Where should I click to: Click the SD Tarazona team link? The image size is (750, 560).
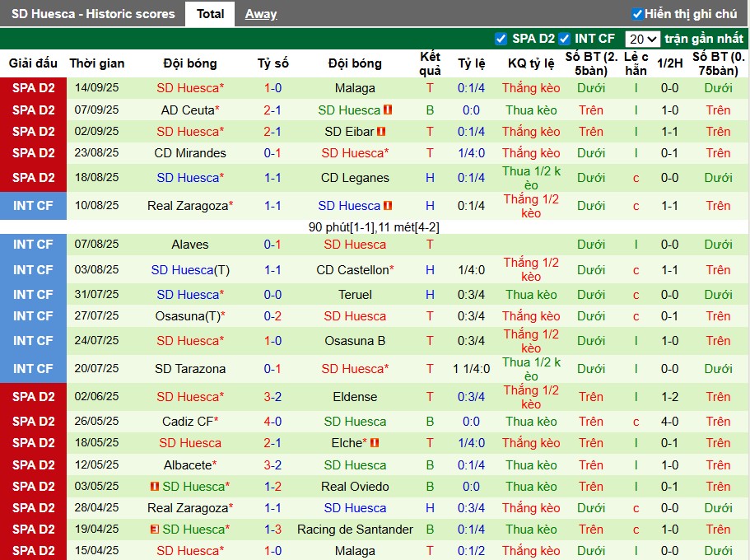point(190,369)
